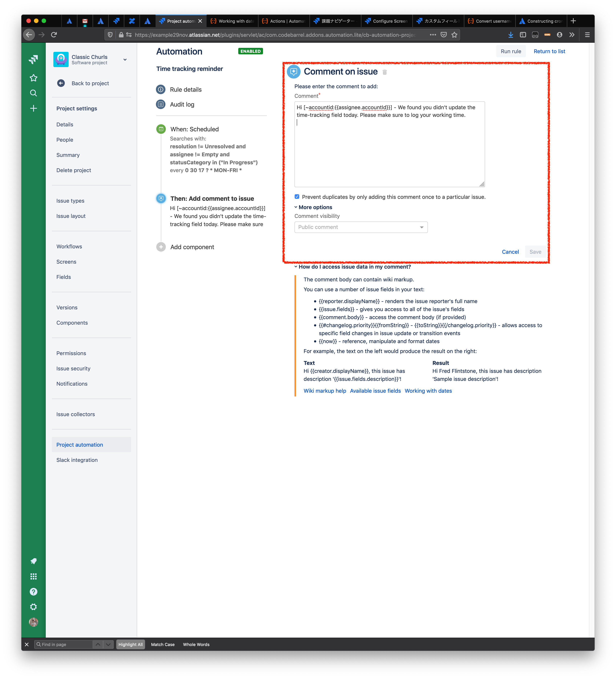Screen dimensions: 616x679
Task: Expand the toolbar overflow chevron
Action: (x=572, y=35)
